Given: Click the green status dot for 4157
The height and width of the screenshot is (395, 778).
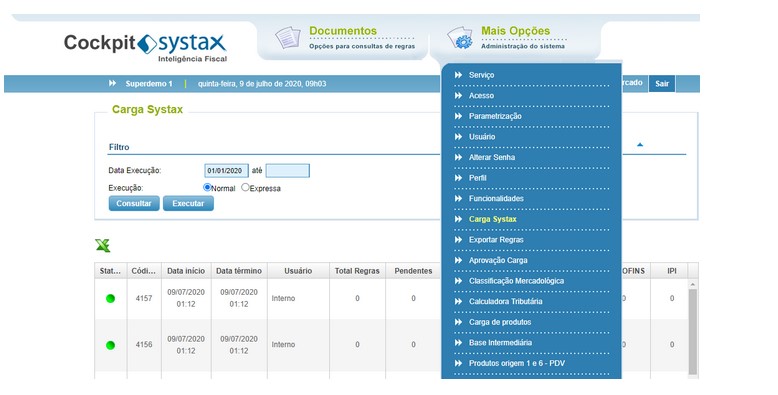Looking at the screenshot, I should (x=111, y=298).
